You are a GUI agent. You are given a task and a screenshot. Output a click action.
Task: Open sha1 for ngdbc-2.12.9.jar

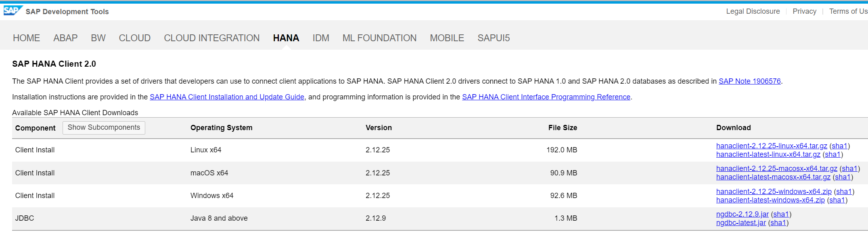point(781,214)
